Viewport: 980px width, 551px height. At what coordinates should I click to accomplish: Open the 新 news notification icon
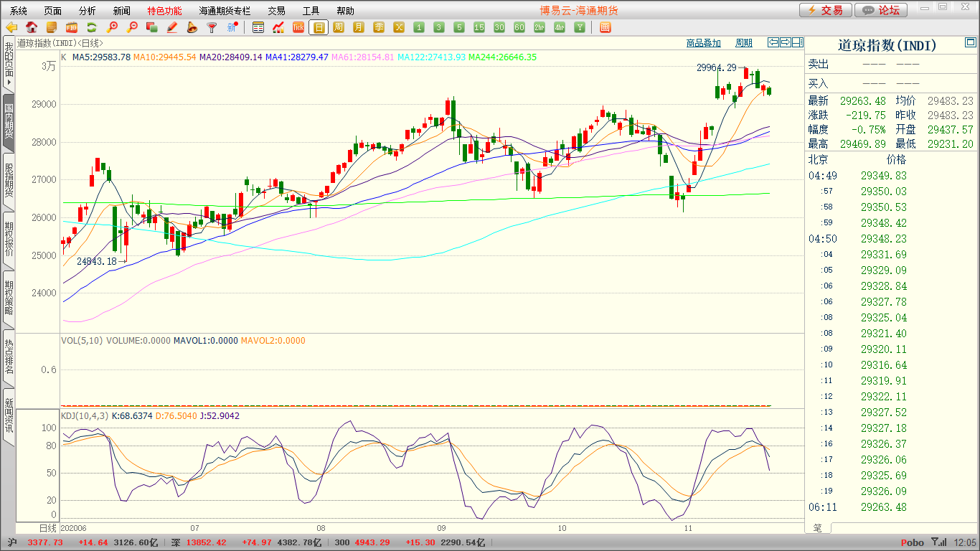[x=232, y=28]
